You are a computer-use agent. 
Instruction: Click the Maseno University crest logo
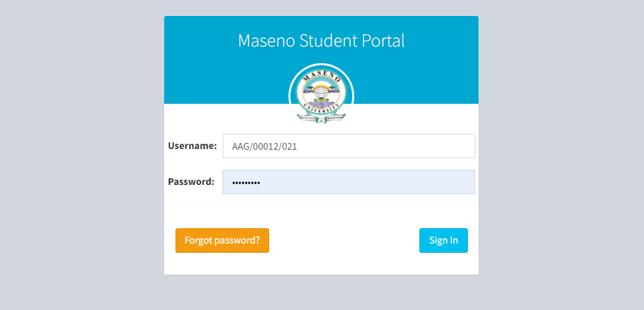321,94
